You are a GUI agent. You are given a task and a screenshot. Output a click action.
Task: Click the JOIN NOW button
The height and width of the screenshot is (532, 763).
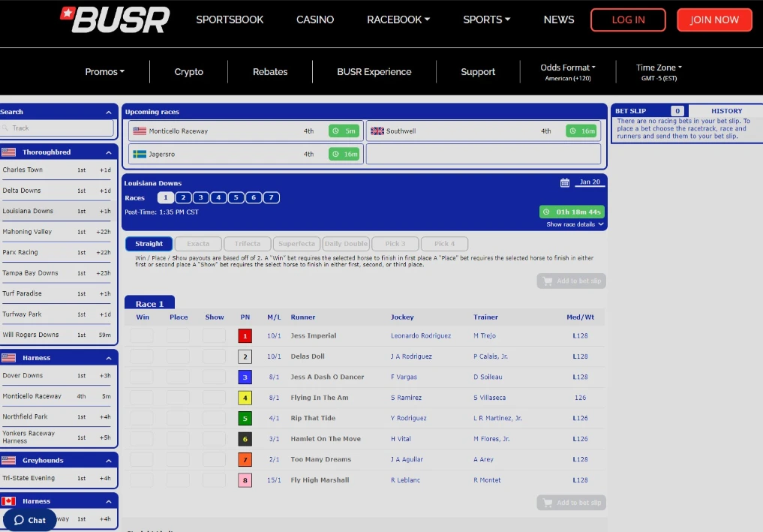714,20
